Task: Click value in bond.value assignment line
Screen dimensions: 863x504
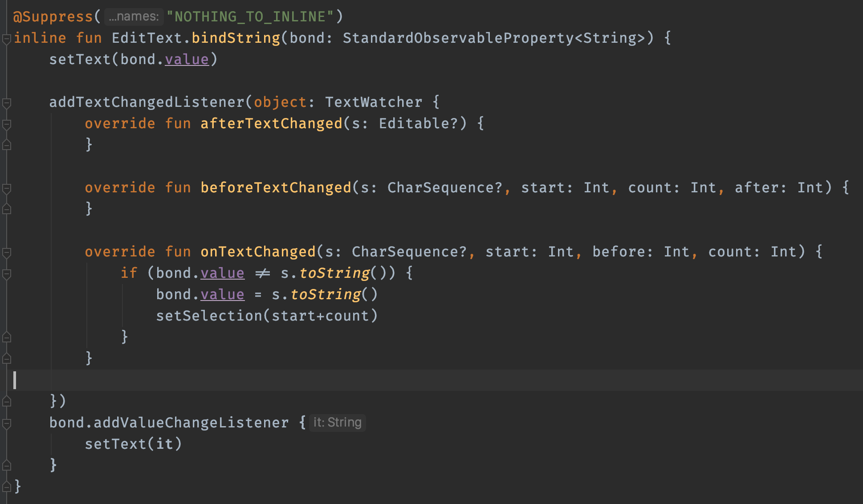Action: (222, 294)
